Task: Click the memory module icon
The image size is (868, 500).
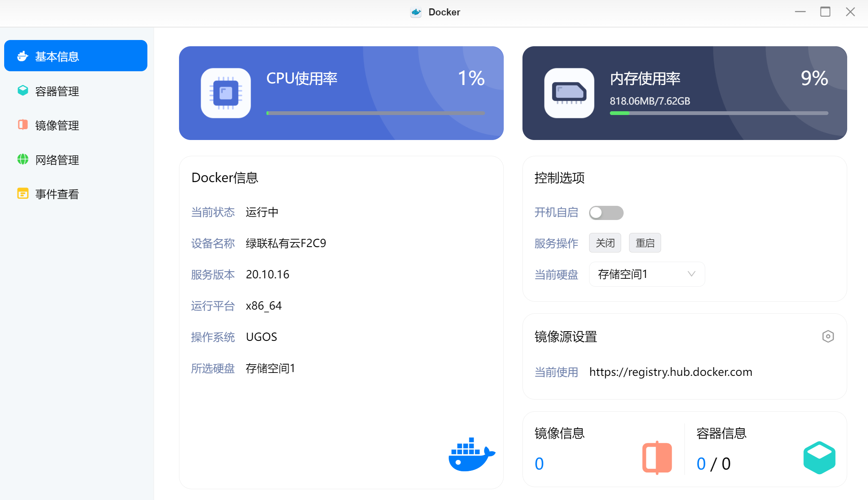Action: point(569,93)
